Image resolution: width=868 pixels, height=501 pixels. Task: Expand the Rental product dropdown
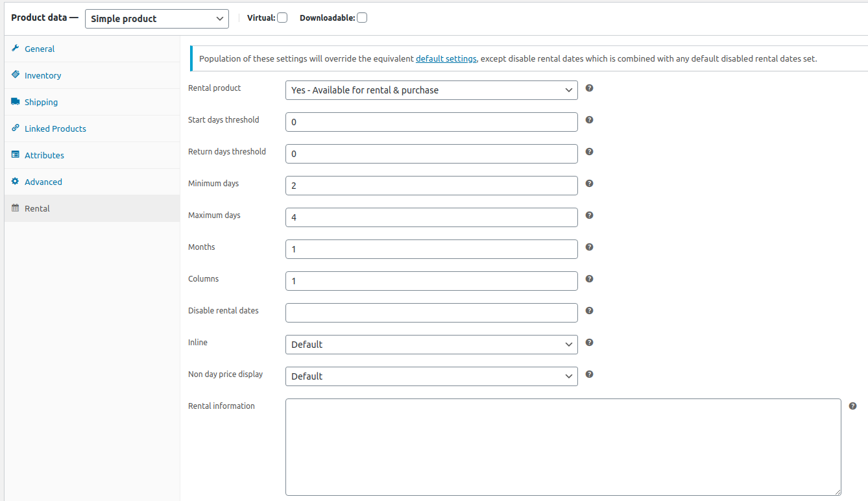431,90
